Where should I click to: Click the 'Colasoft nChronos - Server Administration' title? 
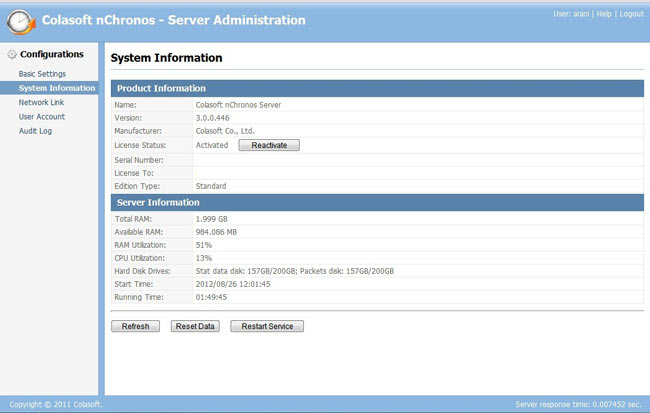[174, 20]
